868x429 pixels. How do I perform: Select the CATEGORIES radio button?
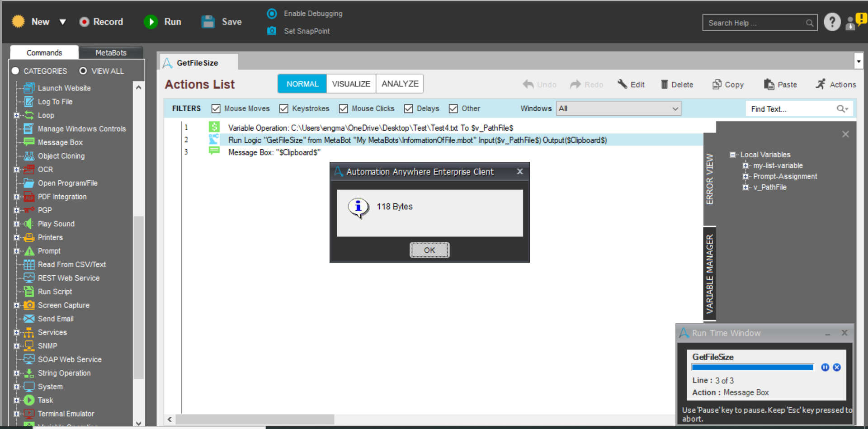point(15,71)
